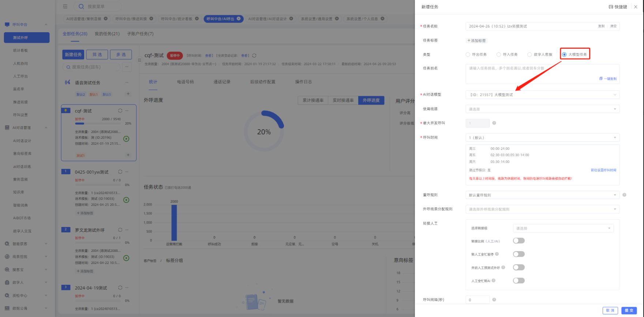Click into the 任务名称 input field

coord(531,26)
